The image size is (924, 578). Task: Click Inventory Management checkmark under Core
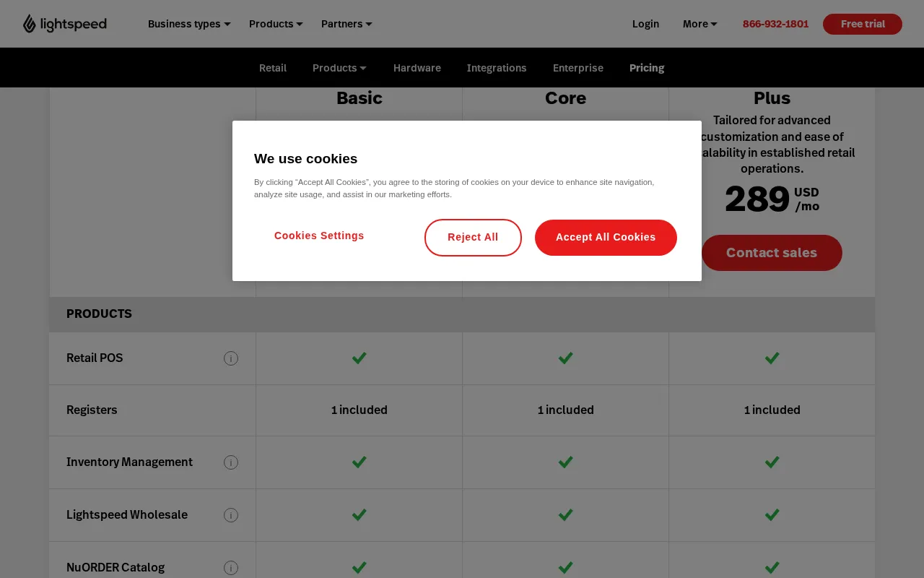coord(566,462)
